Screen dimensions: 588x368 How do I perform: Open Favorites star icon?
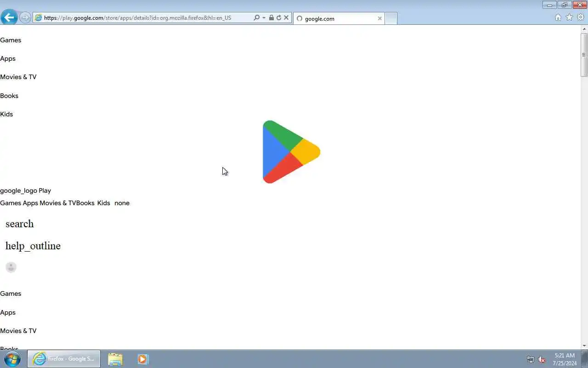[569, 17]
